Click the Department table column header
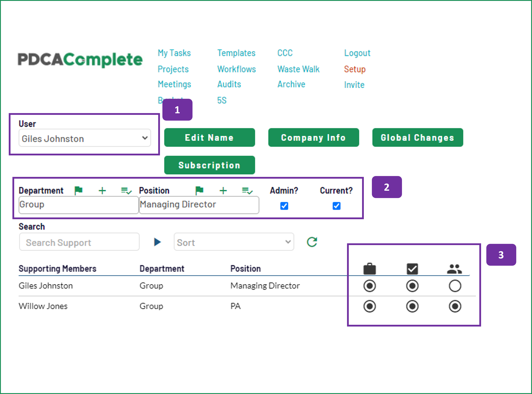The image size is (532, 394). (x=162, y=269)
